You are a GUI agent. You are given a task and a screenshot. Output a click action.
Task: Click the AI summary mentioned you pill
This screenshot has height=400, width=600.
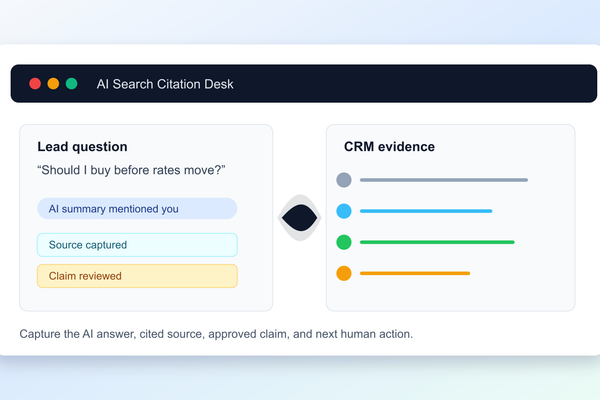[x=137, y=209]
